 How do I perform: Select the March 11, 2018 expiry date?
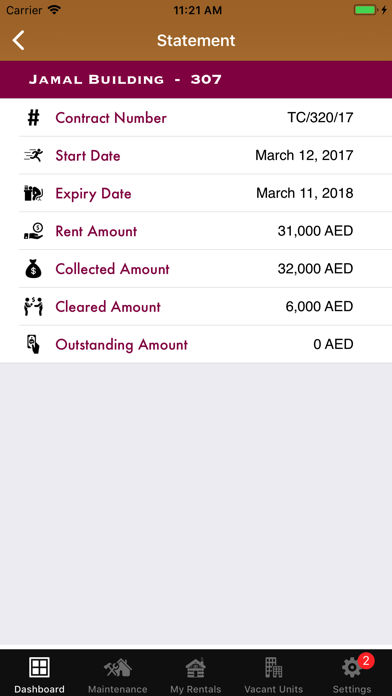305,194
